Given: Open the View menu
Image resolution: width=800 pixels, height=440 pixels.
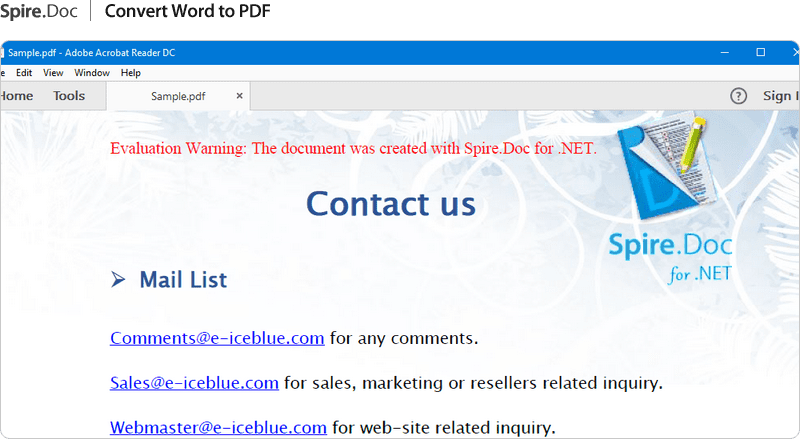Looking at the screenshot, I should pos(53,73).
